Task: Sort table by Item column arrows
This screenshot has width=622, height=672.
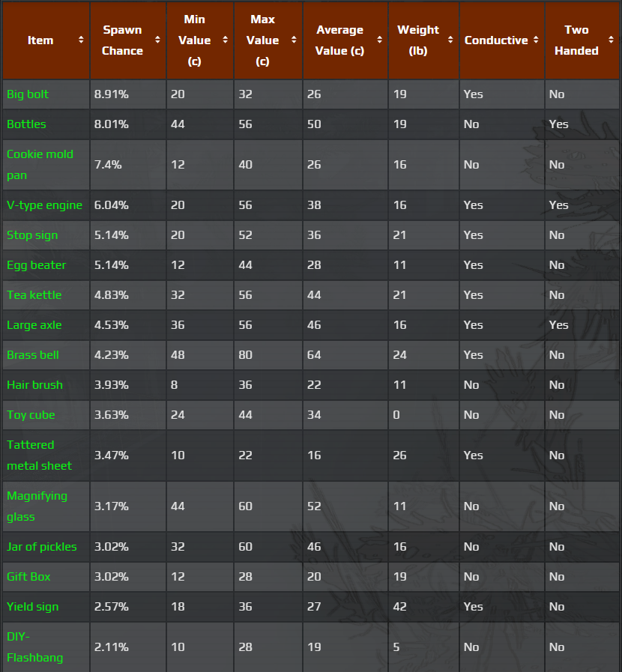Action: tap(81, 40)
